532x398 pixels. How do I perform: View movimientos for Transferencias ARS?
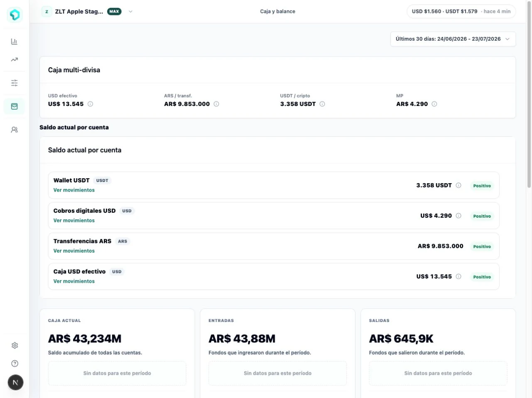click(x=74, y=251)
